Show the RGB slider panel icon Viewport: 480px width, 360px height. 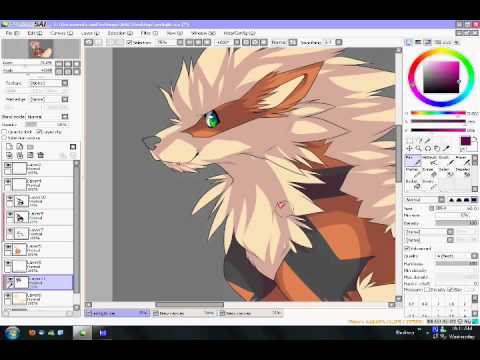pos(418,42)
